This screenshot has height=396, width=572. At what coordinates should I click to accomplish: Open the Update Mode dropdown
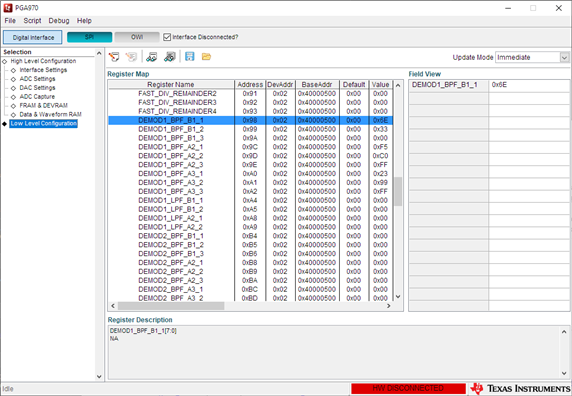pyautogui.click(x=564, y=58)
